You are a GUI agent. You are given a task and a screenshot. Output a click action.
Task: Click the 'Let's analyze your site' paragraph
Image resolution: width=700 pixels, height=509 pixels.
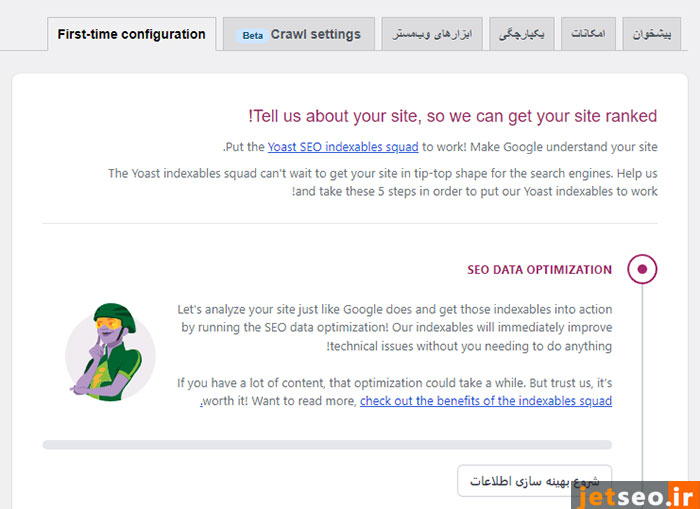(395, 328)
